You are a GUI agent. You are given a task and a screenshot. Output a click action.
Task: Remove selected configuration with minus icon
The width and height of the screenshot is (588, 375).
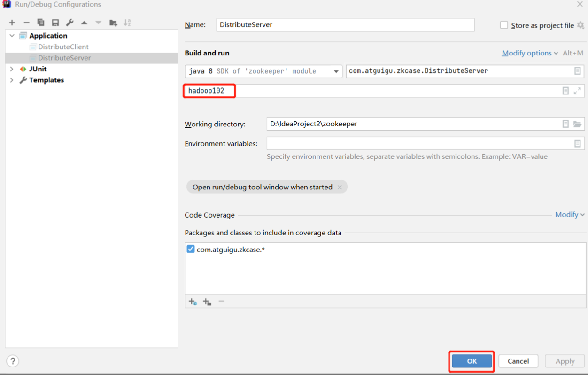point(26,23)
